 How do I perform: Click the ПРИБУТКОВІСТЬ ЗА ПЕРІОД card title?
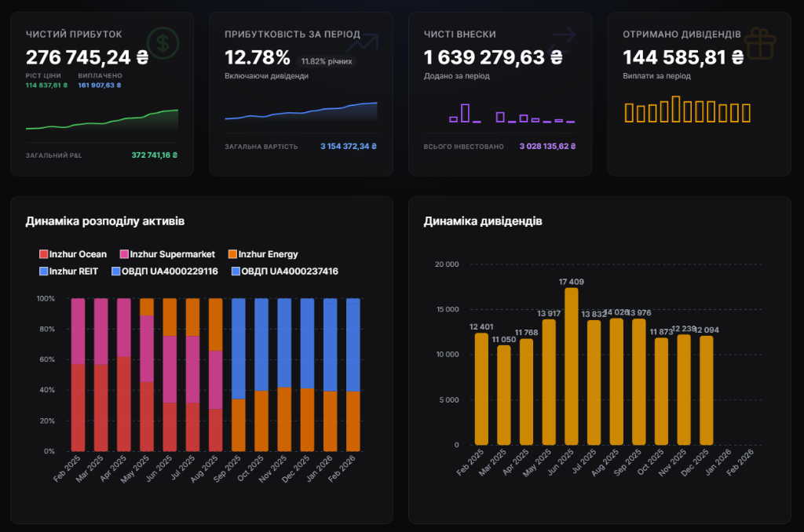pyautogui.click(x=292, y=35)
